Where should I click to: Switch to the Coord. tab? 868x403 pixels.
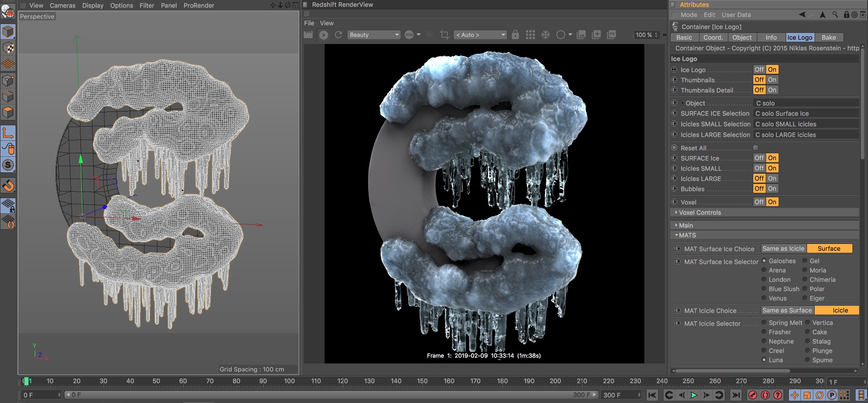[x=713, y=37]
